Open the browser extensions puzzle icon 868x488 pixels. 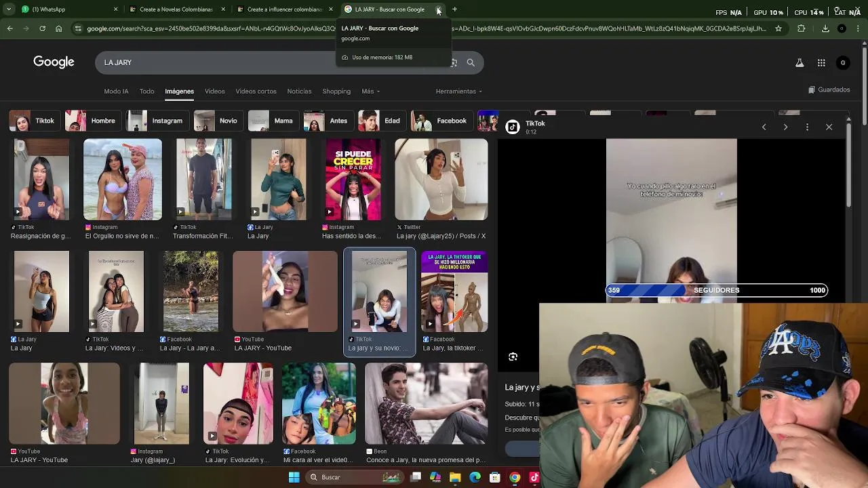pyautogui.click(x=802, y=28)
